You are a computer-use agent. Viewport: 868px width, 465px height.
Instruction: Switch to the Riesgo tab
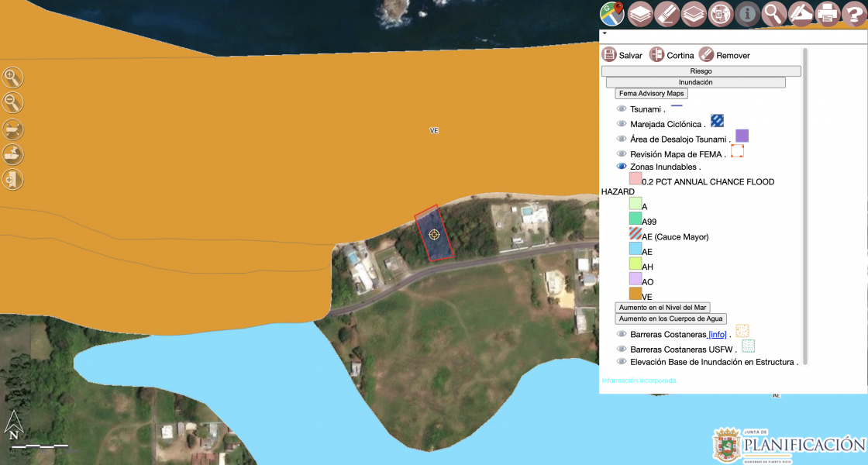tap(700, 71)
